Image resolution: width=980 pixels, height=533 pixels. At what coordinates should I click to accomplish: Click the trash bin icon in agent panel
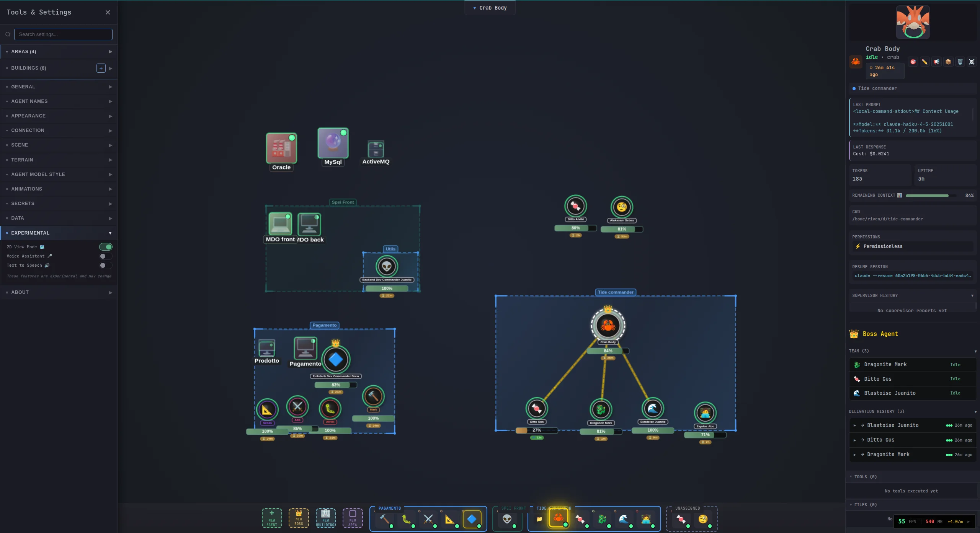pyautogui.click(x=960, y=62)
